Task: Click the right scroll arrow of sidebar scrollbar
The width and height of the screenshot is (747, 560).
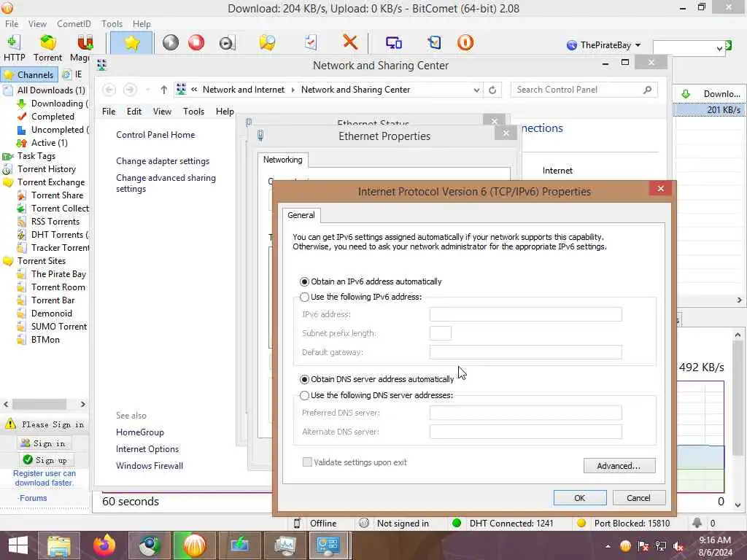Action: [x=82, y=404]
